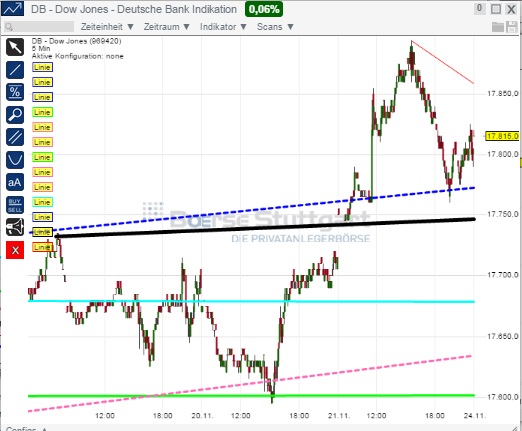Click the 17.600,0 price axis label
The height and width of the screenshot is (431, 522).
[503, 397]
